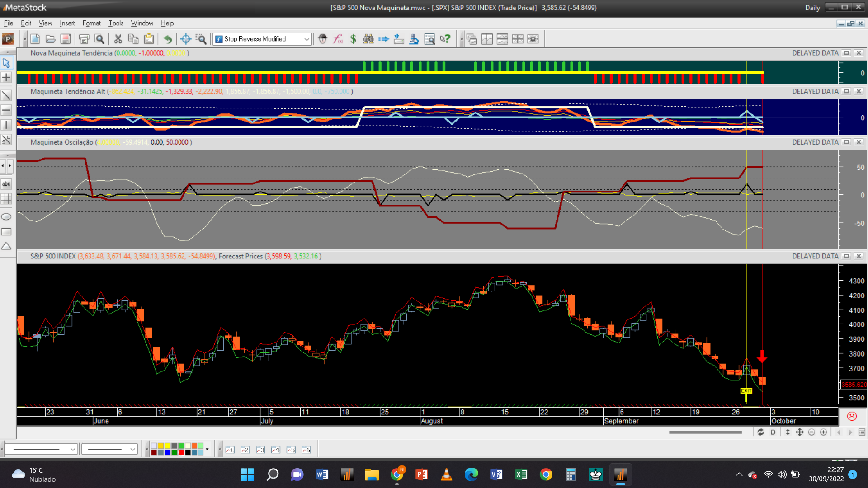Viewport: 868px width, 488px height.
Task: Expand the color palette dropdown arrow
Action: click(x=207, y=449)
